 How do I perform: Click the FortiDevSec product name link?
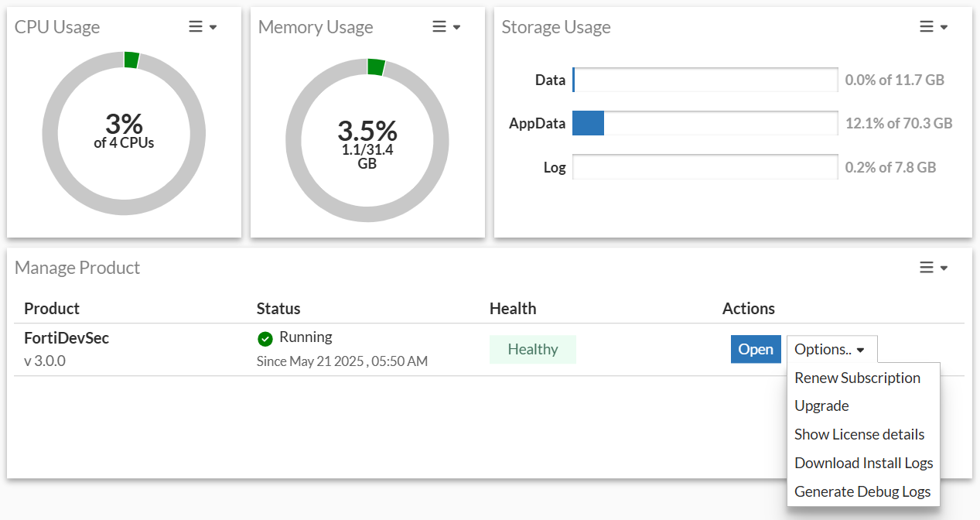(x=67, y=338)
